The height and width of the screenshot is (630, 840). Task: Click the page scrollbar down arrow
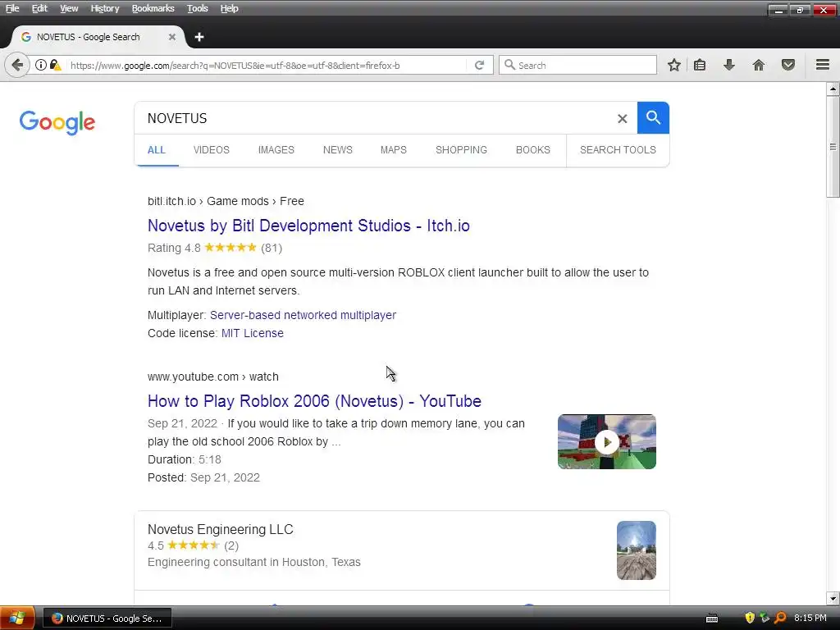point(833,598)
